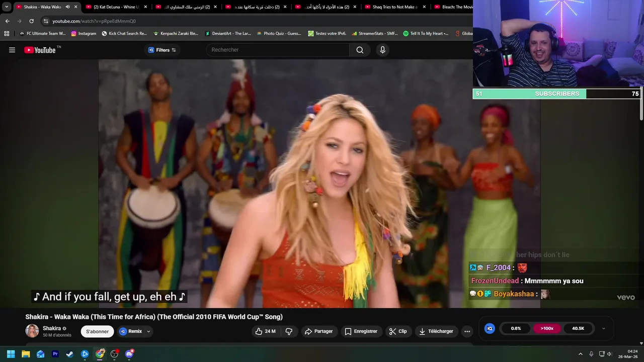Click the Remix button

coord(131,331)
